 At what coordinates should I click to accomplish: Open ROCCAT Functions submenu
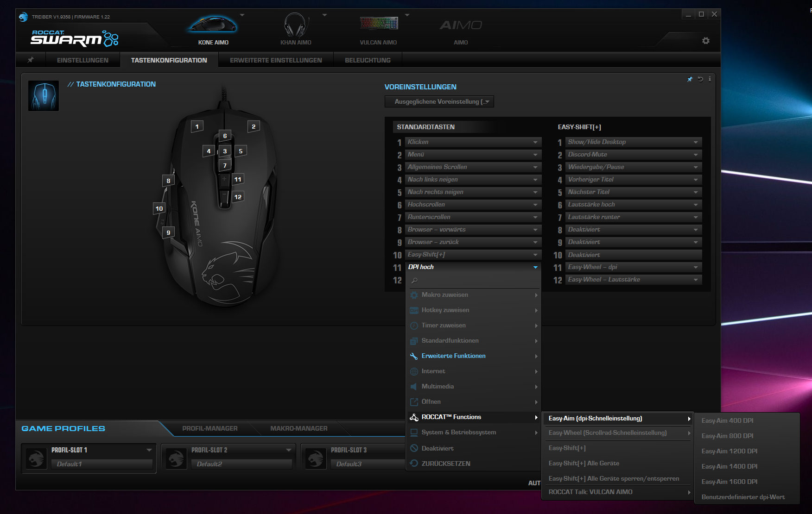474,417
